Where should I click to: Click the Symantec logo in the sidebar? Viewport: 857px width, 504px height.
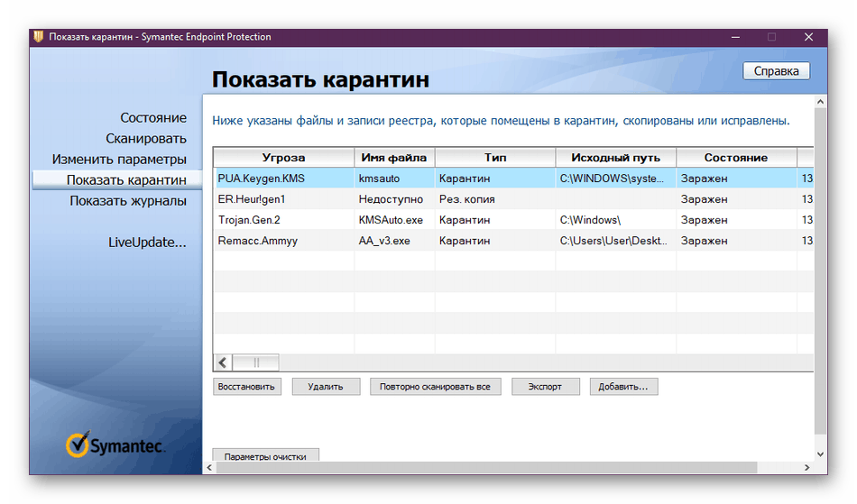click(x=115, y=445)
